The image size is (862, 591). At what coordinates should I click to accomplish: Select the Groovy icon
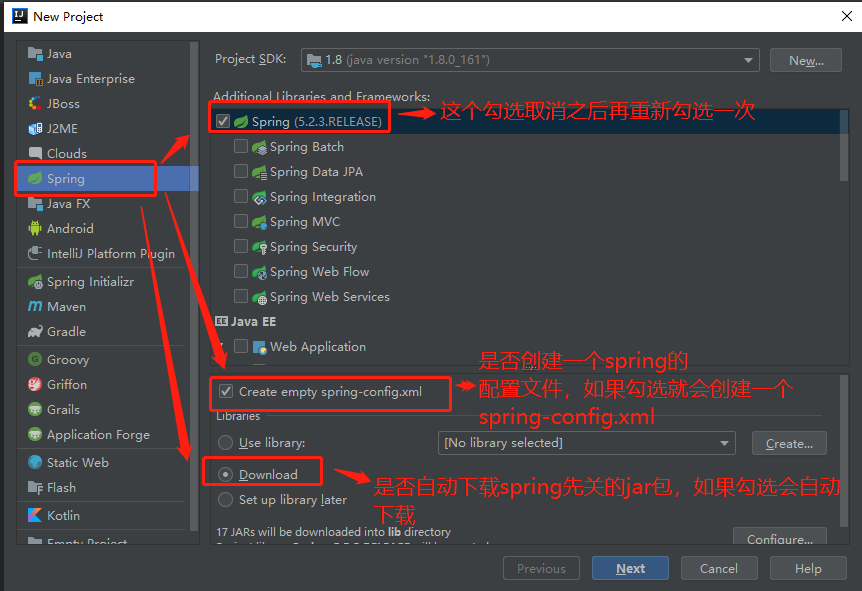[35, 360]
